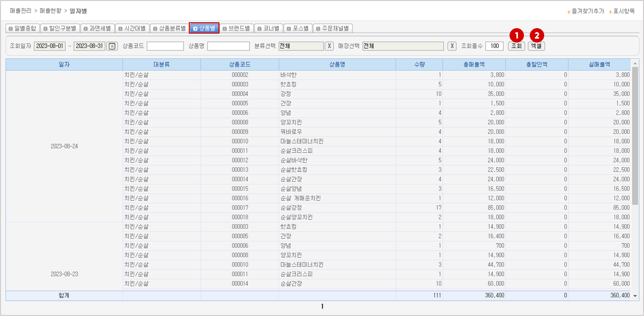Open the calendar date picker icon

[x=112, y=46]
